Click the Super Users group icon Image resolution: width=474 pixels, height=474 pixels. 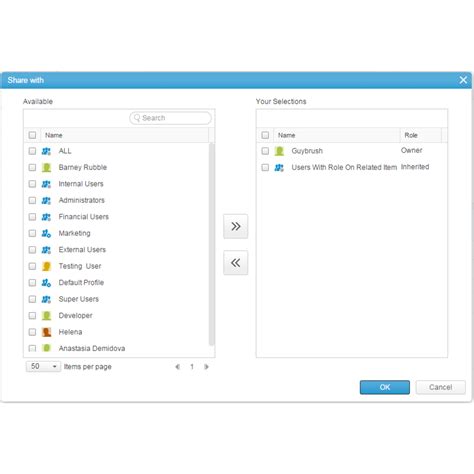(46, 299)
